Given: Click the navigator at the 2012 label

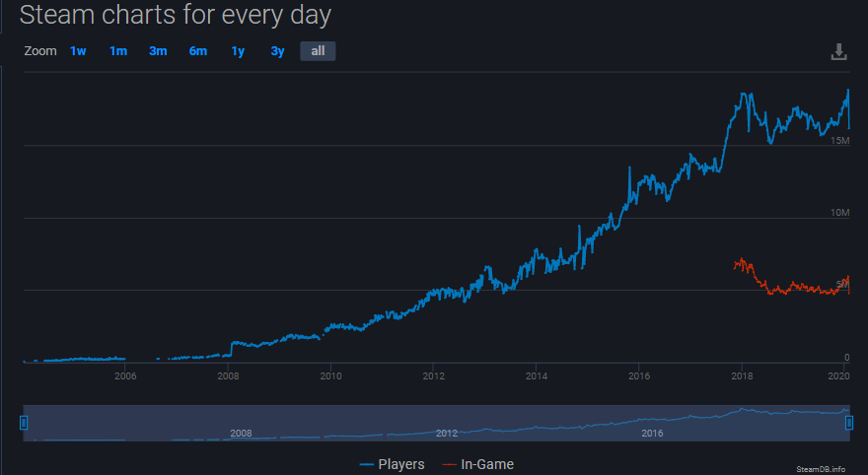Looking at the screenshot, I should tap(446, 433).
